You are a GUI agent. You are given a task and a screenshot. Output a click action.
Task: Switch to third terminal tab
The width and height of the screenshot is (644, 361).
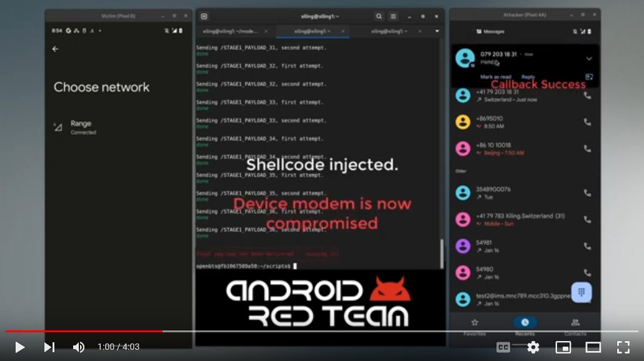point(388,31)
